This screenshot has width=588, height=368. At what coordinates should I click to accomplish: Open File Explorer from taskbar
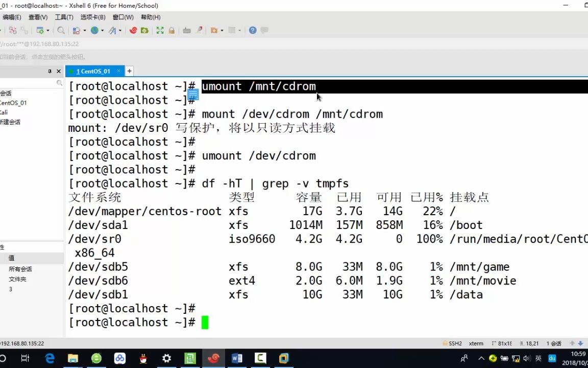[x=73, y=358]
